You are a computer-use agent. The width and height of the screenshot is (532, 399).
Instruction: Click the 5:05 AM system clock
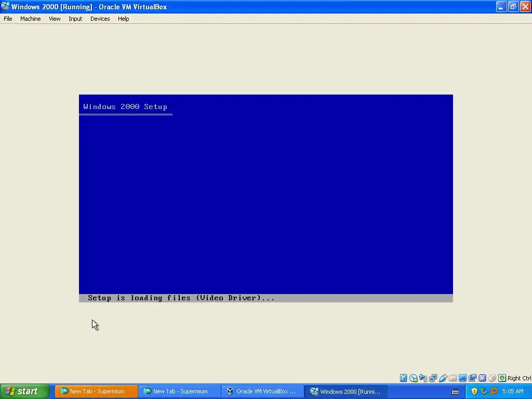(513, 391)
